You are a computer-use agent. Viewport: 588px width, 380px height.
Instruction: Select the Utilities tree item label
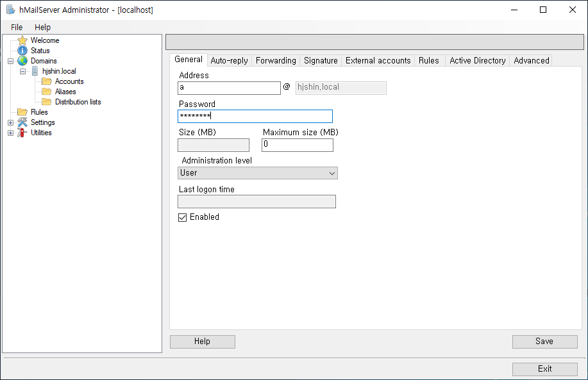(41, 132)
